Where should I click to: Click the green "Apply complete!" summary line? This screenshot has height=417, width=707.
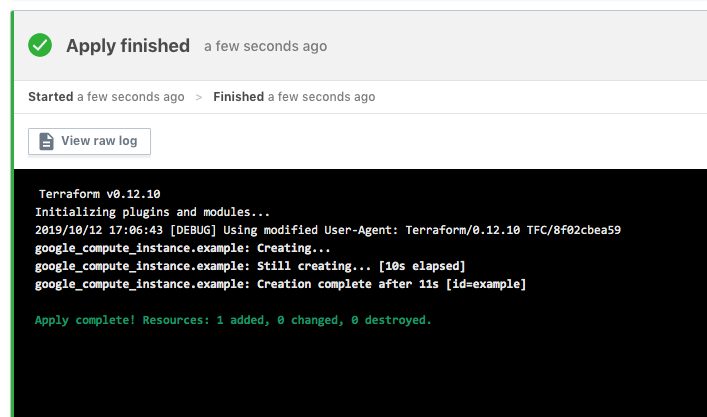click(x=233, y=320)
